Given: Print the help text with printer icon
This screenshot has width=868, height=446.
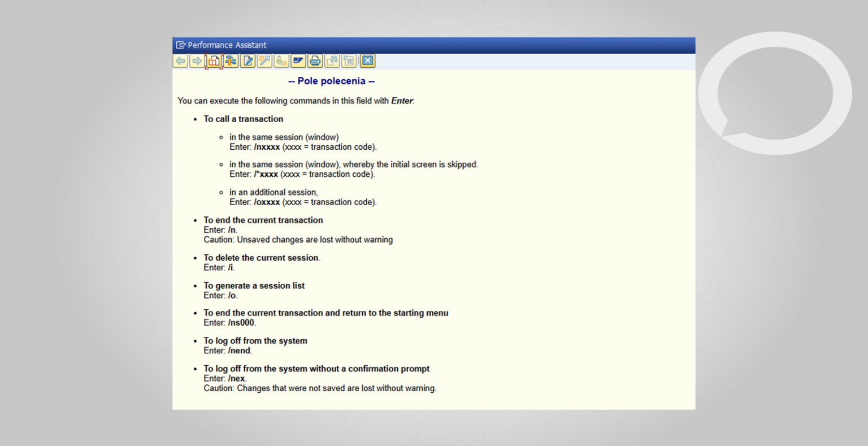Looking at the screenshot, I should pyautogui.click(x=315, y=61).
